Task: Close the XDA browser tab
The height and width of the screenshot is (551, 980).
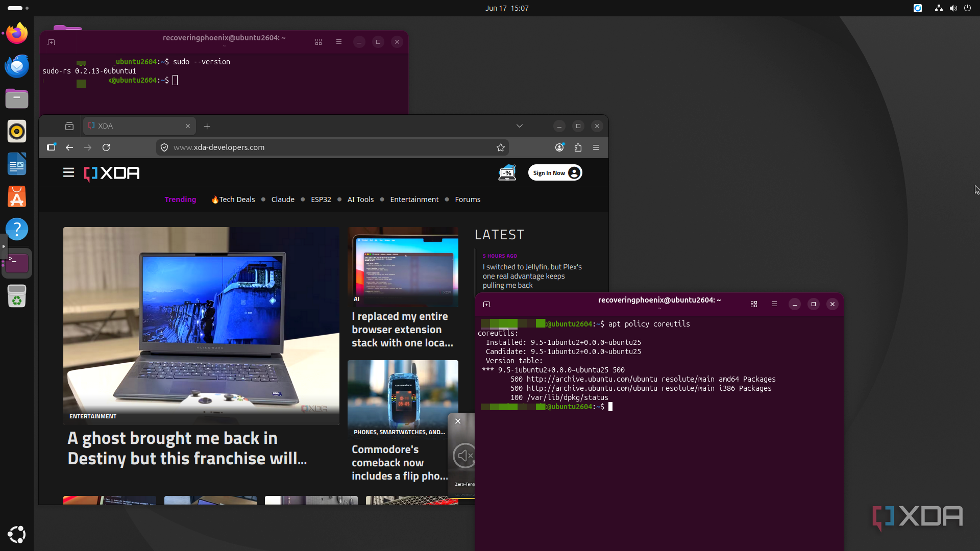Action: 188,126
